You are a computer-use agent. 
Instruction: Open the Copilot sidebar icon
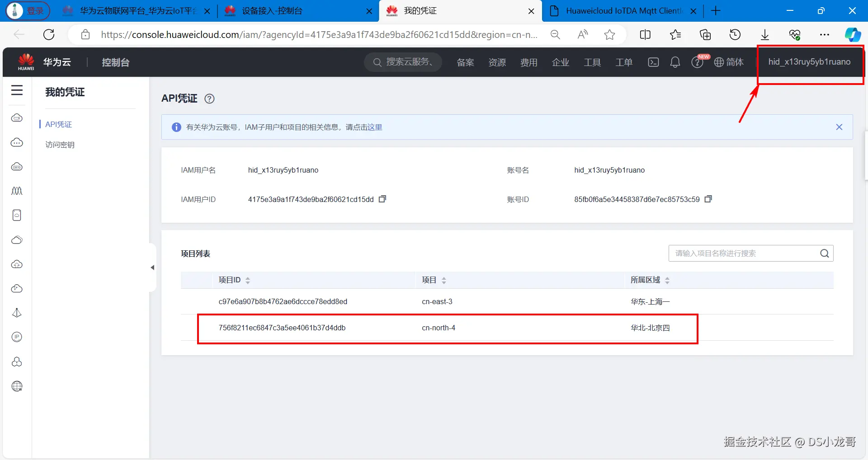tap(853, 34)
